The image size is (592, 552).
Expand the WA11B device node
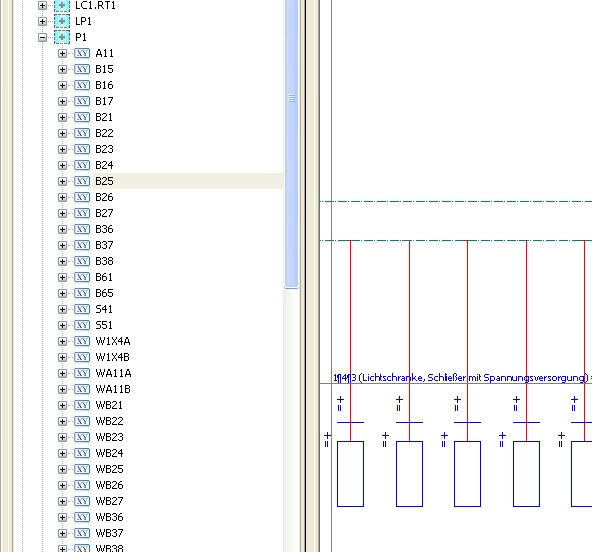62,390
